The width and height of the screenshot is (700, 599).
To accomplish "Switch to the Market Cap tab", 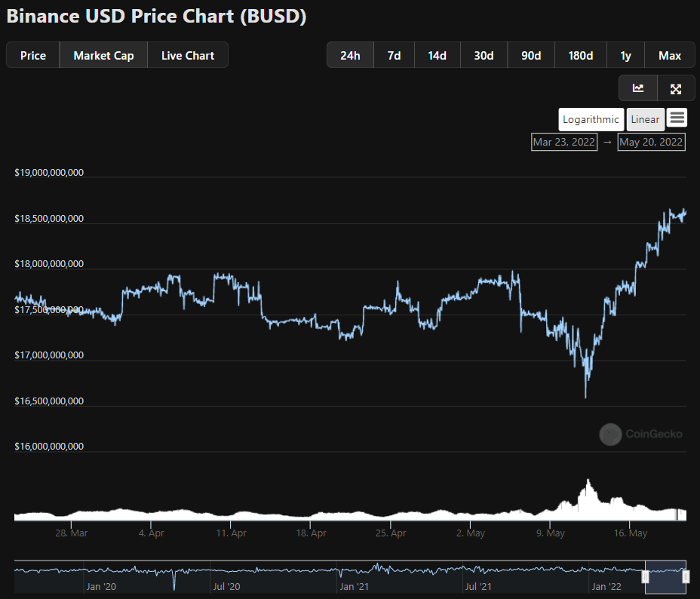I will tap(103, 55).
